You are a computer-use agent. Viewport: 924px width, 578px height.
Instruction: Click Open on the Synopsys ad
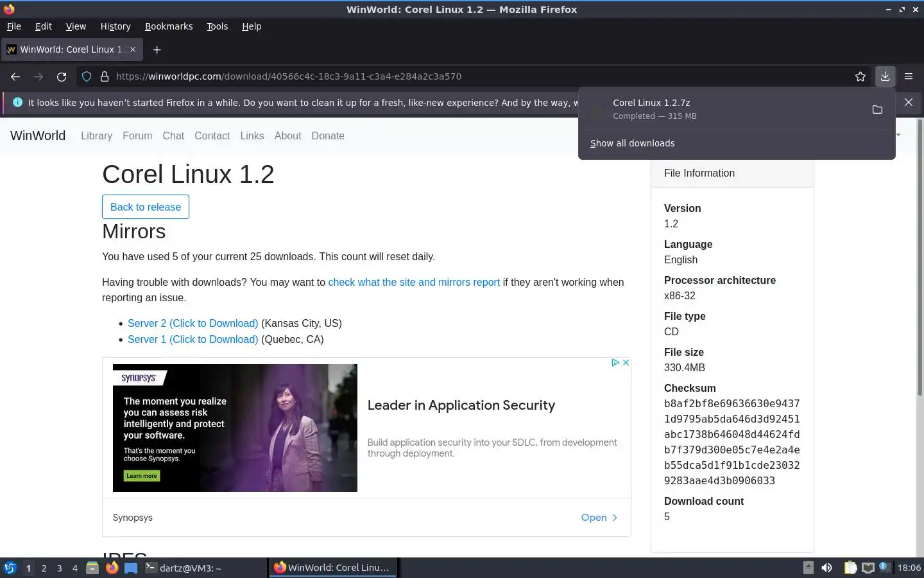point(599,517)
